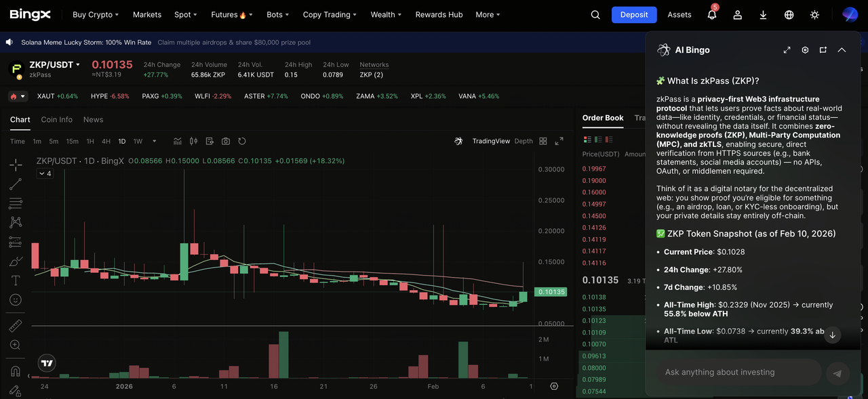Toggle magnet mode in drawing toolbar
Image resolution: width=868 pixels, height=399 pixels.
(15, 371)
